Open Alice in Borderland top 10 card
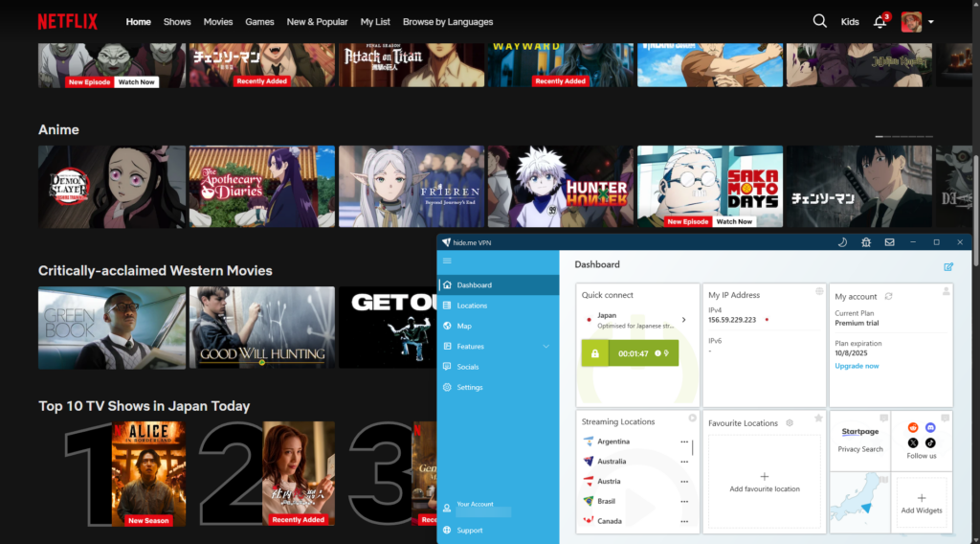The image size is (980, 544). [x=148, y=473]
